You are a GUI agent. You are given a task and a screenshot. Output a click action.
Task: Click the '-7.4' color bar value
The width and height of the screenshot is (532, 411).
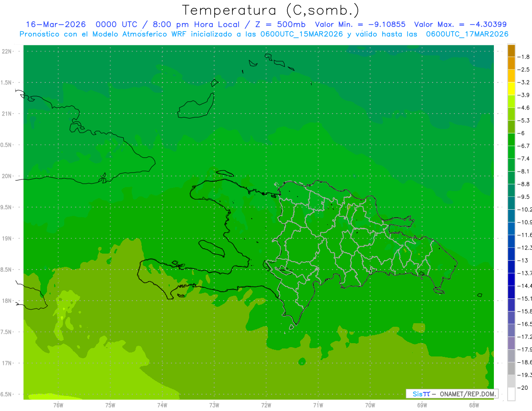[x=524, y=159]
